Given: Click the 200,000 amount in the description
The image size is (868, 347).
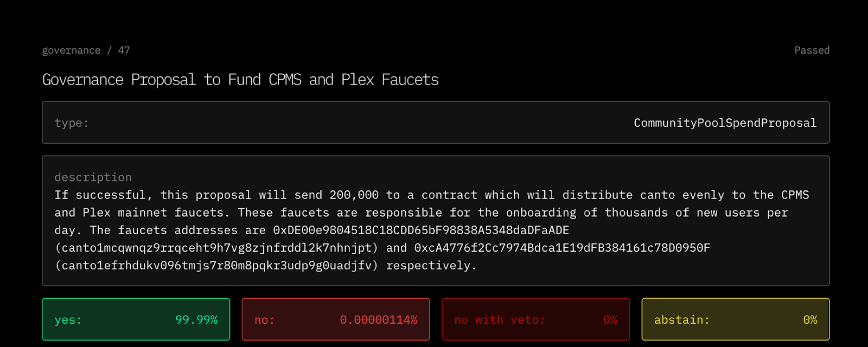Looking at the screenshot, I should 354,195.
